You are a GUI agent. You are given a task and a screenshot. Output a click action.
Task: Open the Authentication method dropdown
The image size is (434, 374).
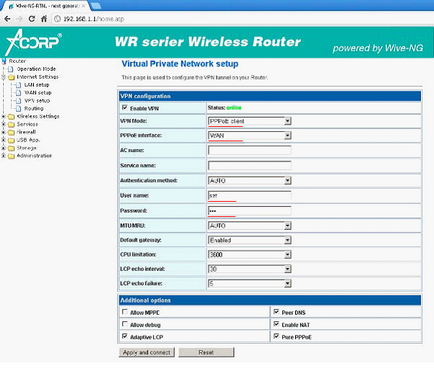pos(249,181)
